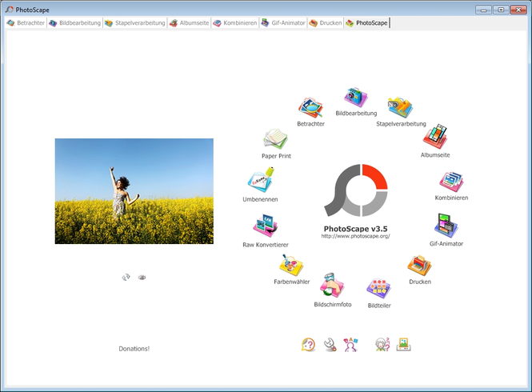Screen dimensions: 532x392
Task: Click the 'Bildteiler' label text
Action: [379, 306]
